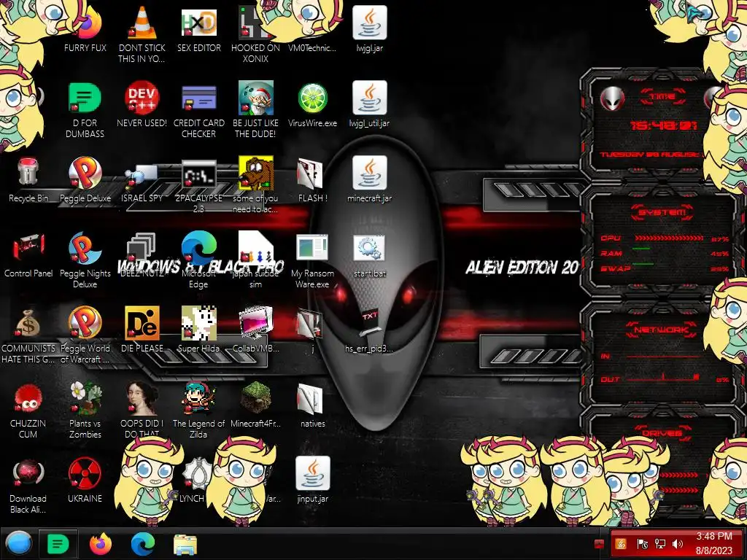Launch BE JUST LIKE THE DUDE! icon
Viewport: 747px width, 560px height.
(256, 98)
